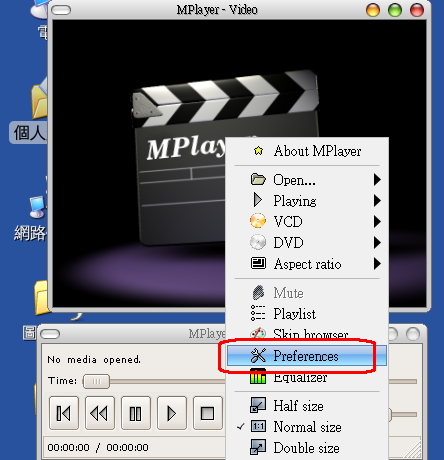The image size is (444, 460).
Task: Open Preferences from the context menu
Action: 307,356
